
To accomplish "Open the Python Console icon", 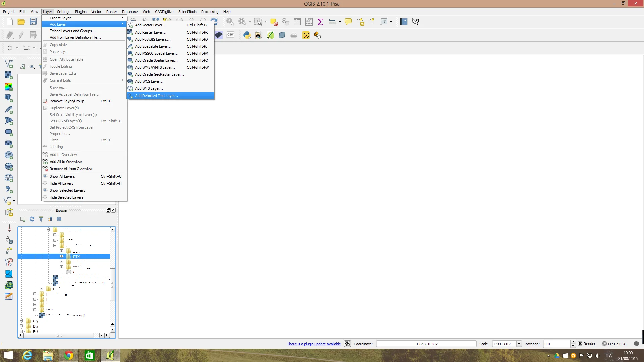I will pos(247,35).
